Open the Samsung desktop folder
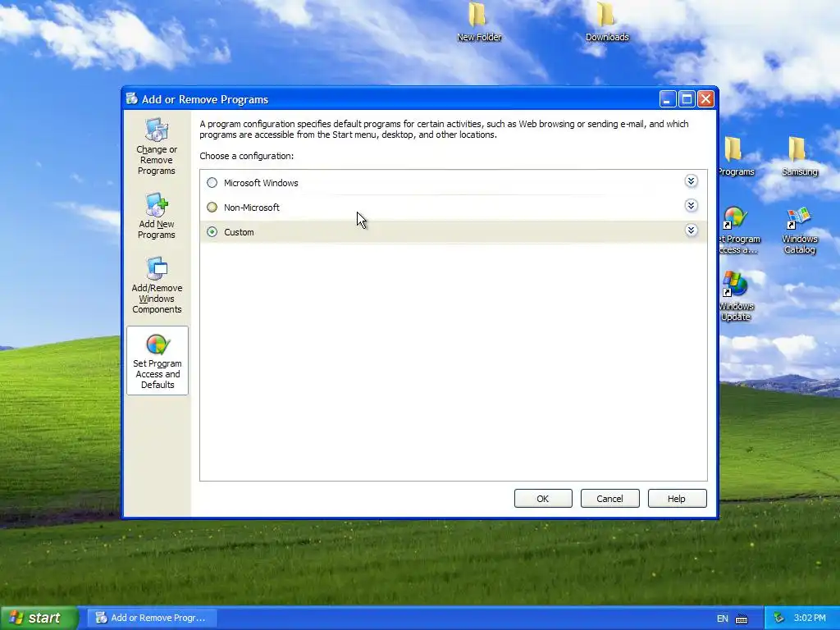 click(x=799, y=156)
